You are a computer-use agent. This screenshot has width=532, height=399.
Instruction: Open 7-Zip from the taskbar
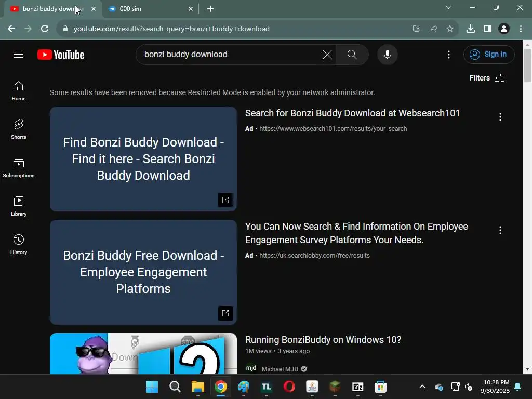pyautogui.click(x=357, y=387)
